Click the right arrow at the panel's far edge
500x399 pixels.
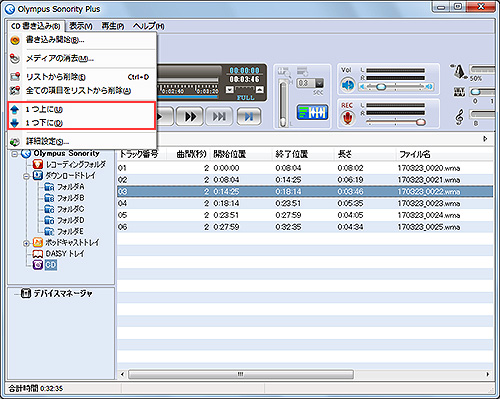[x=485, y=139]
